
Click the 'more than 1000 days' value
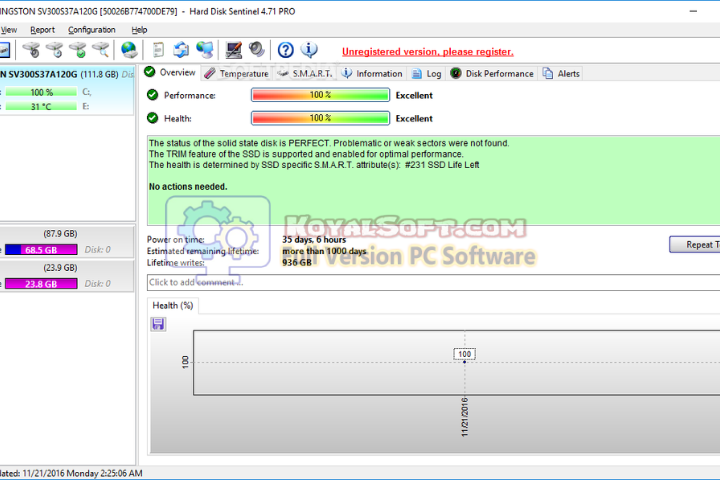click(x=324, y=251)
